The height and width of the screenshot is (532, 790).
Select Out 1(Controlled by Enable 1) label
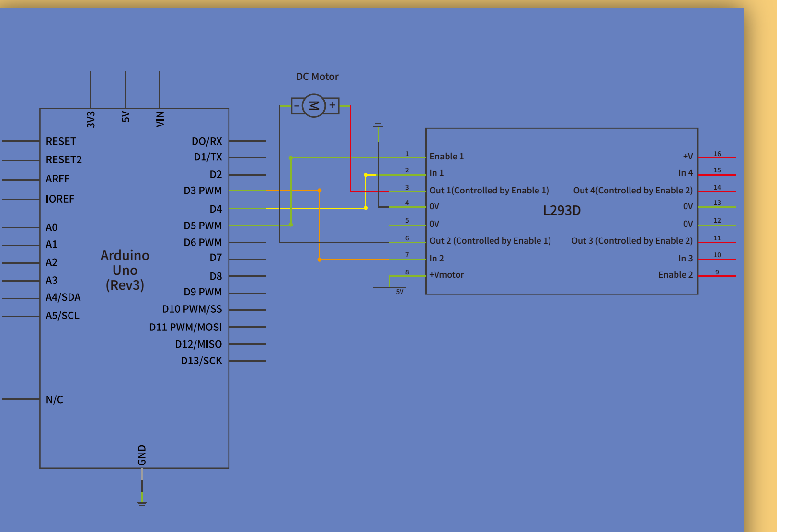point(489,191)
